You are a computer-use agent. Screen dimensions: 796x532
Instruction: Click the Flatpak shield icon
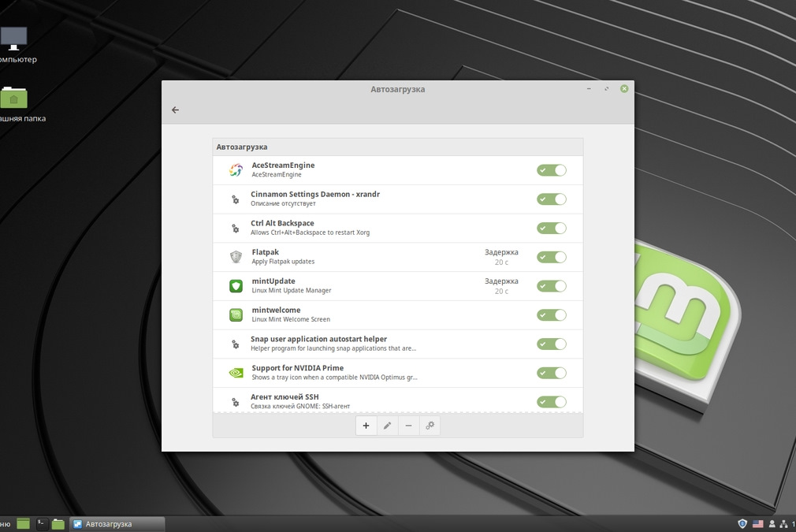click(235, 256)
